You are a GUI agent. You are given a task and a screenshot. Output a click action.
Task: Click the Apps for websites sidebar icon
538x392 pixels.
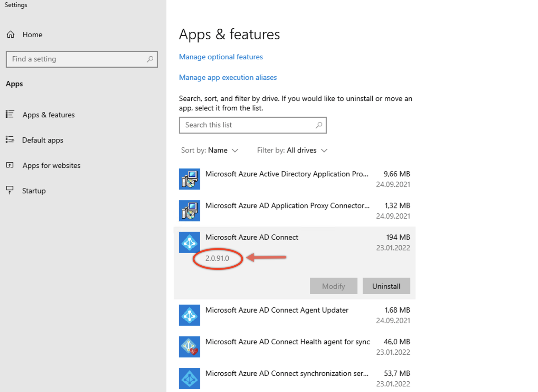[x=10, y=165]
